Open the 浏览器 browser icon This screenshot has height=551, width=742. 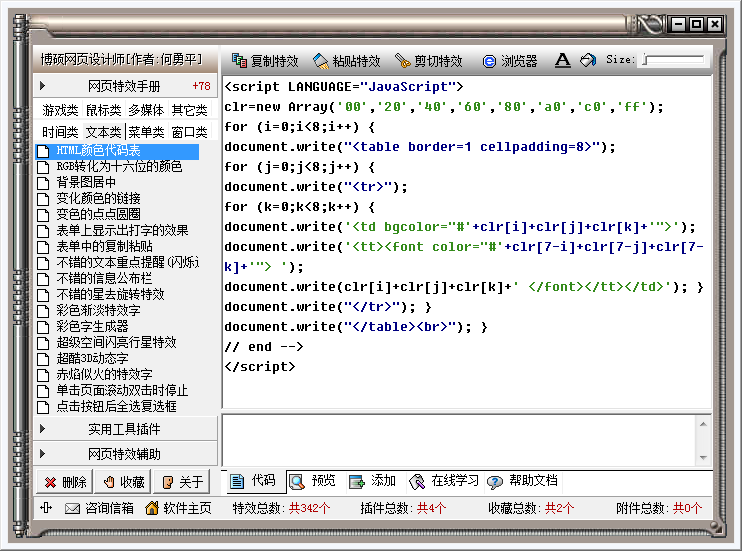489,61
